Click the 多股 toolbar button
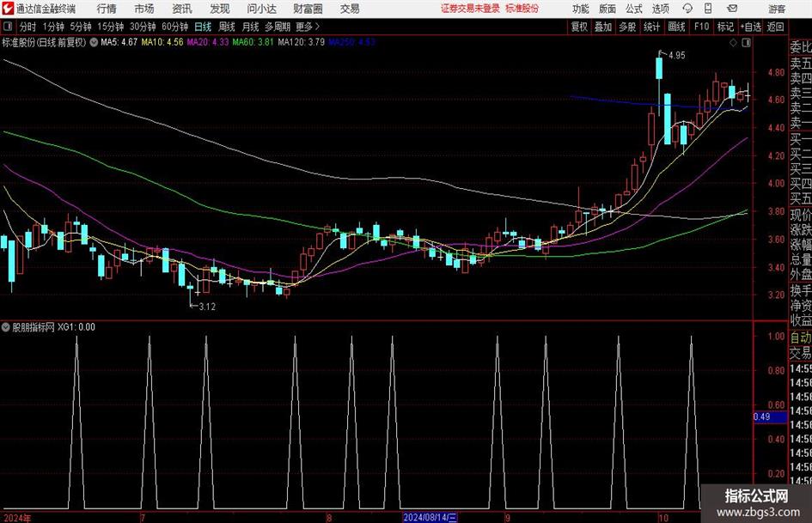This screenshot has width=812, height=523. [627, 27]
